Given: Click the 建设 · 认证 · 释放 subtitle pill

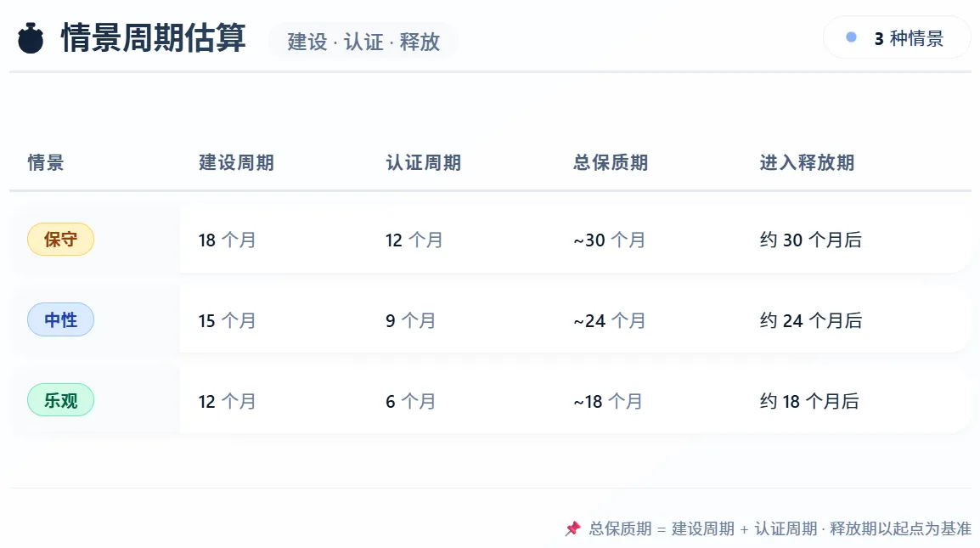Looking at the screenshot, I should click(363, 42).
